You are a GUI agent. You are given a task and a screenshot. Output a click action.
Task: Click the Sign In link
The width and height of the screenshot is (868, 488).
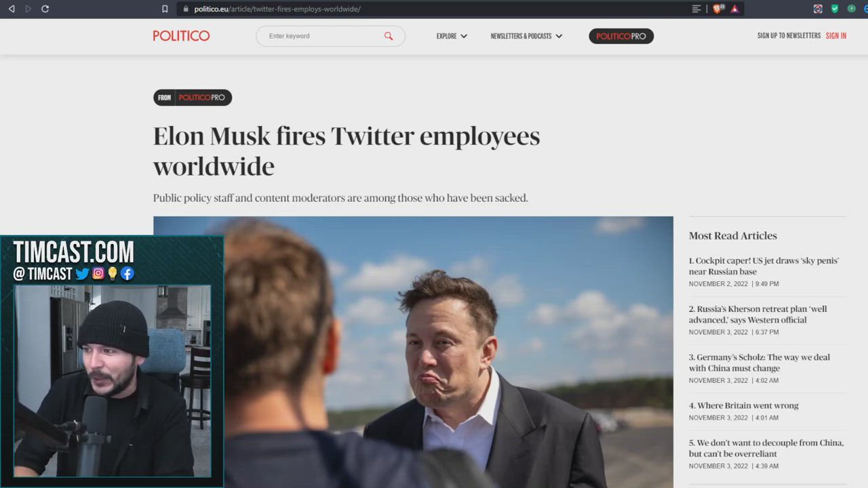[835, 35]
